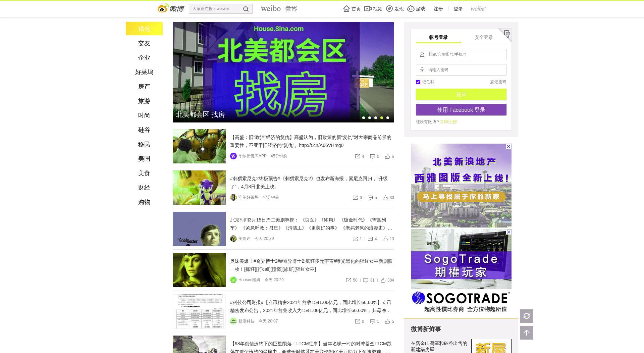Focus the 邮箱/会员帐号/手机号 field
The image size is (644, 353).
pos(461,54)
